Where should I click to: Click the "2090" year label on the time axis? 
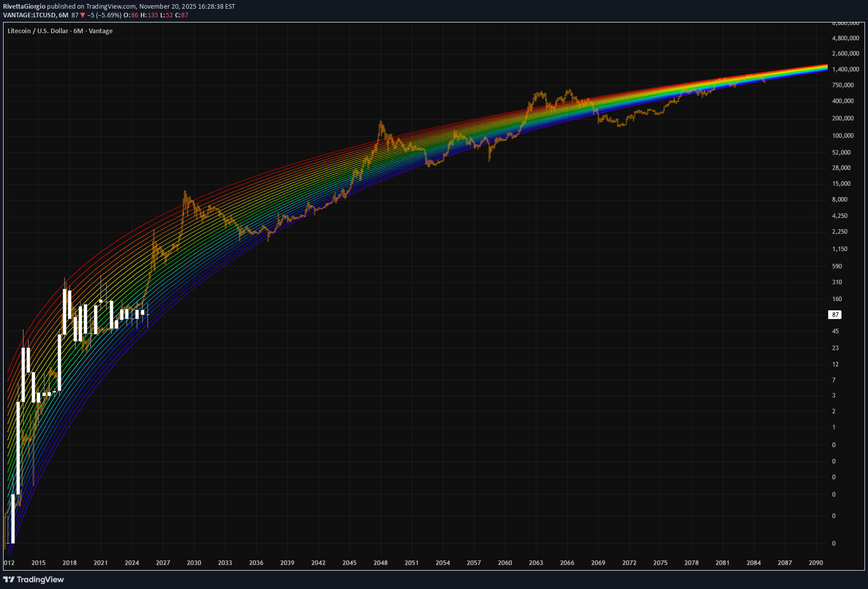[x=815, y=563]
